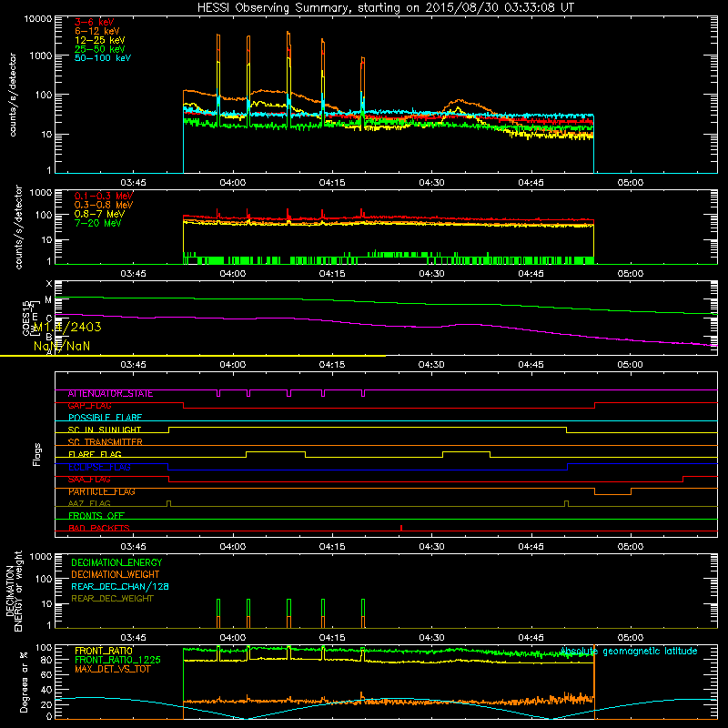Select the red 3-6 keV legend label
728x728 pixels.
pyautogui.click(x=94, y=22)
